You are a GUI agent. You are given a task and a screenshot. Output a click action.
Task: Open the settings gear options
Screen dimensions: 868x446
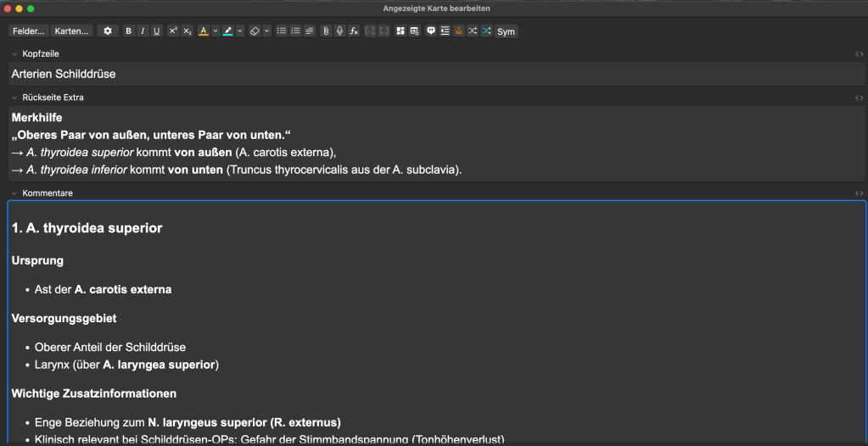107,31
